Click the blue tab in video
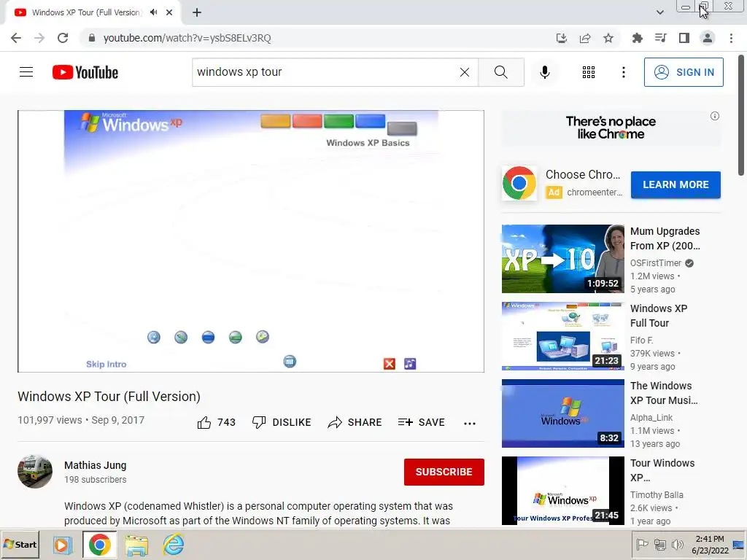The width and height of the screenshot is (747, 560). pos(370,121)
